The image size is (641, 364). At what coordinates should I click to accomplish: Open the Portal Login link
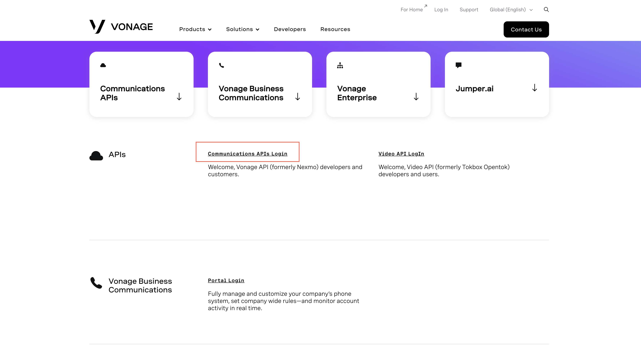point(226,281)
